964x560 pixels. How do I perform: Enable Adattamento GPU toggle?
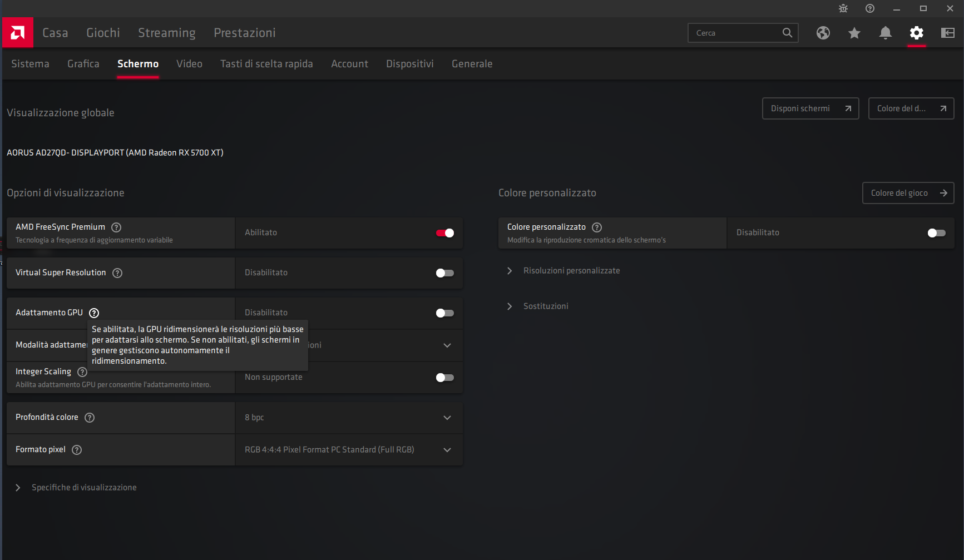click(445, 313)
